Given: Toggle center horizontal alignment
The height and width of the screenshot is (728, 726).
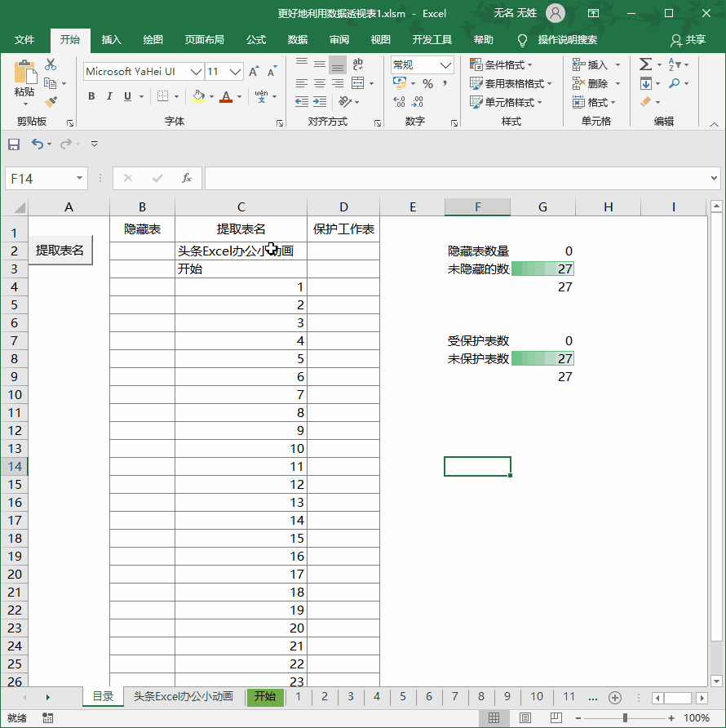Looking at the screenshot, I should click(320, 83).
